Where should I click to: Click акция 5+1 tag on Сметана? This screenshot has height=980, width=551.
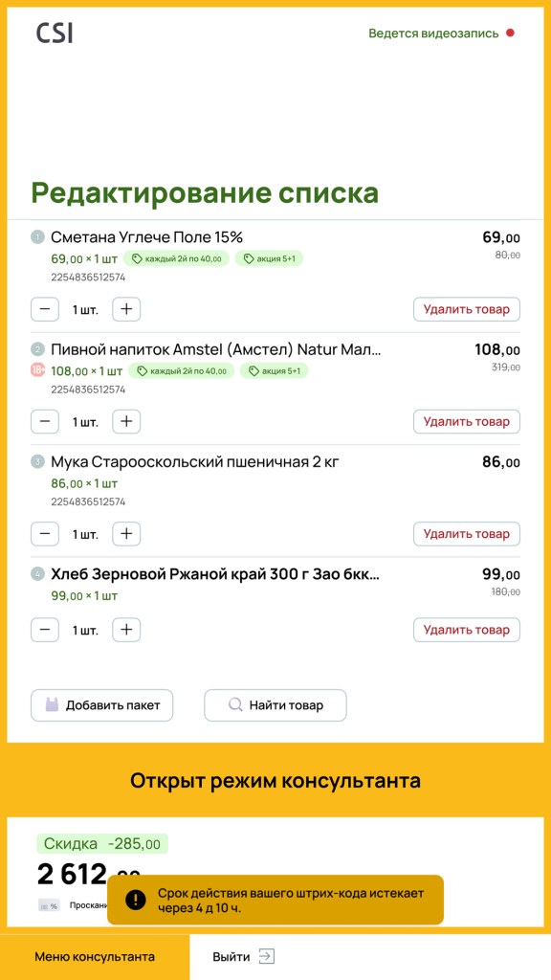pyautogui.click(x=269, y=258)
